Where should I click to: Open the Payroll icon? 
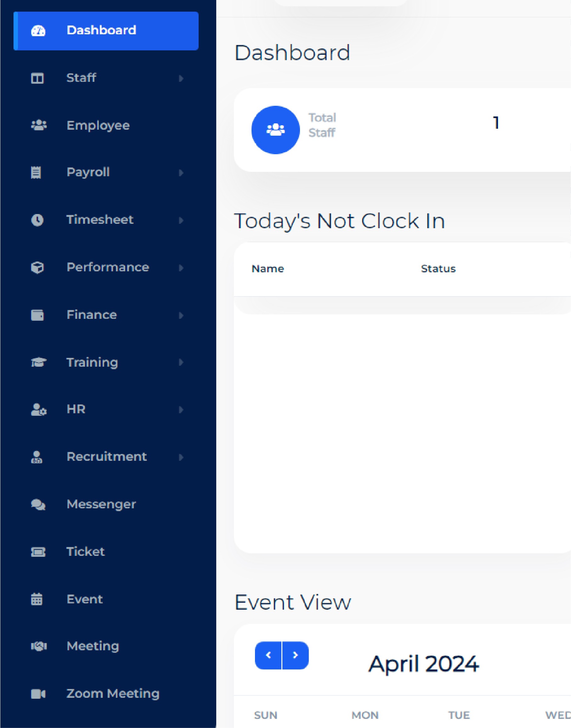(x=37, y=172)
